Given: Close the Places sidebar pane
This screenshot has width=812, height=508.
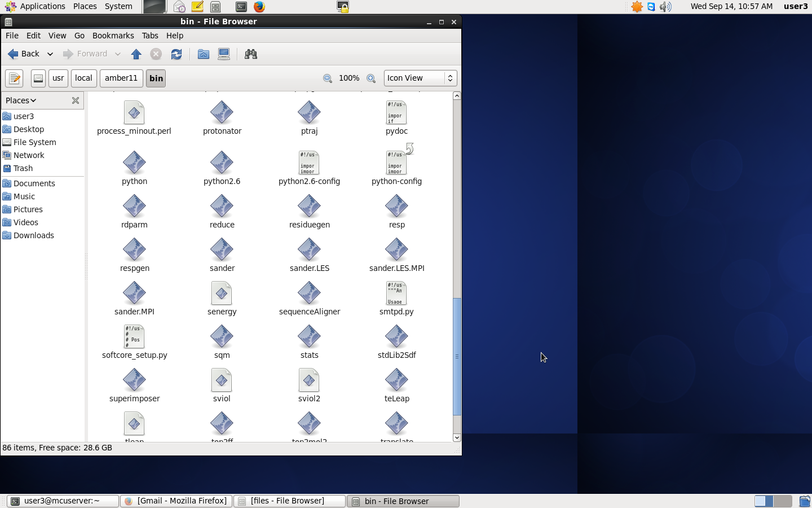Looking at the screenshot, I should 76,100.
